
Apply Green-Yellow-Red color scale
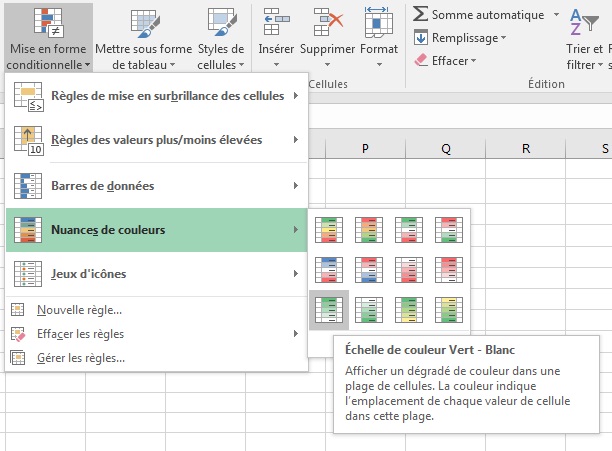(x=329, y=230)
